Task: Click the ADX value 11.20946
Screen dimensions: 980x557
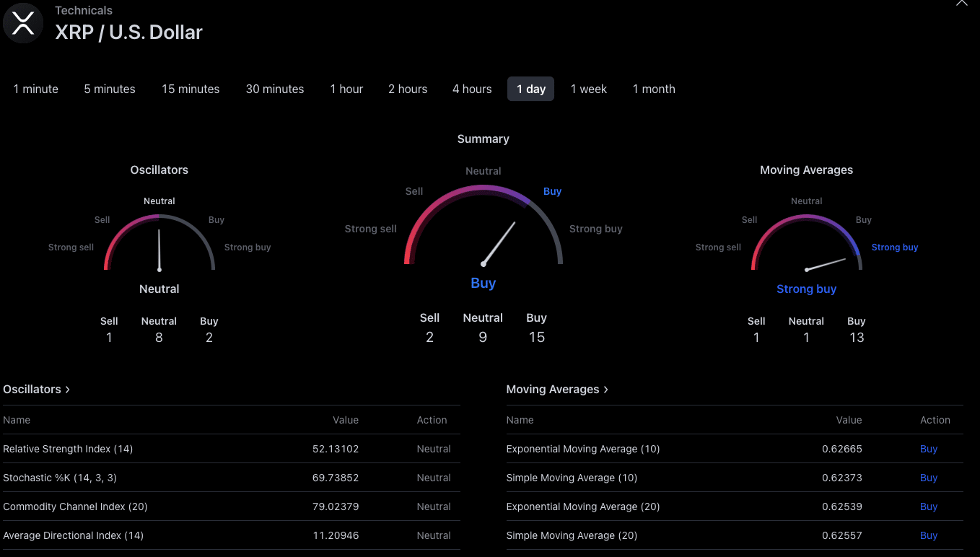Action: tap(336, 535)
